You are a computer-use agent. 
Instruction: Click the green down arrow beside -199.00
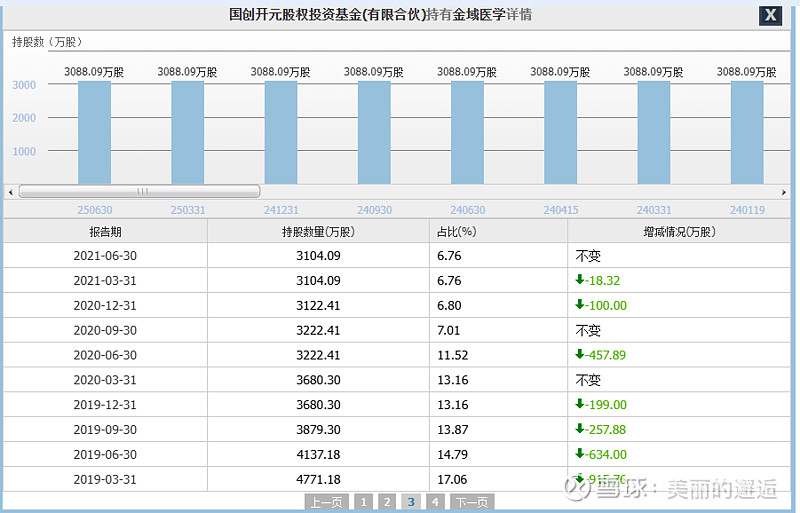(579, 404)
